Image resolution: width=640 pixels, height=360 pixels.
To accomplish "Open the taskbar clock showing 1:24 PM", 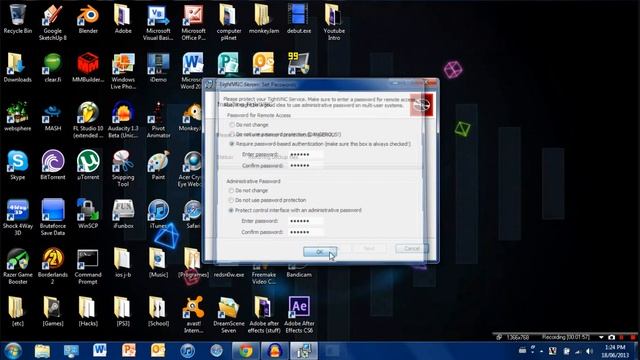I will [x=615, y=351].
